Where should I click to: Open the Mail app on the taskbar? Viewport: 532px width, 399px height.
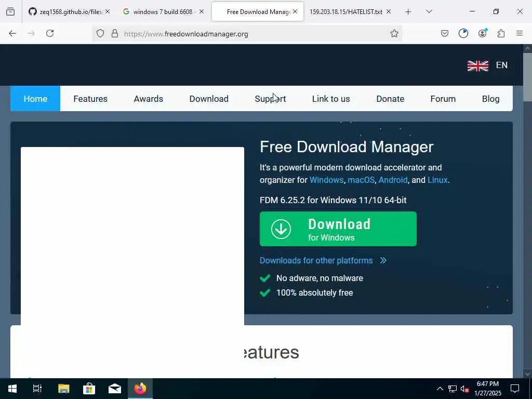click(x=115, y=389)
